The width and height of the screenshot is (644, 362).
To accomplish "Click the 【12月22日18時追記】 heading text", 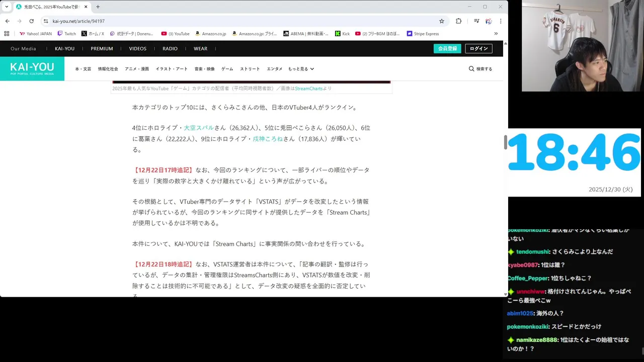I will pyautogui.click(x=163, y=264).
